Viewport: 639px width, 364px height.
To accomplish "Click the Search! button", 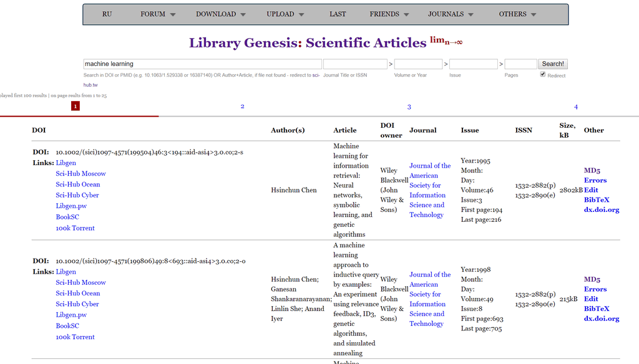I will (553, 64).
